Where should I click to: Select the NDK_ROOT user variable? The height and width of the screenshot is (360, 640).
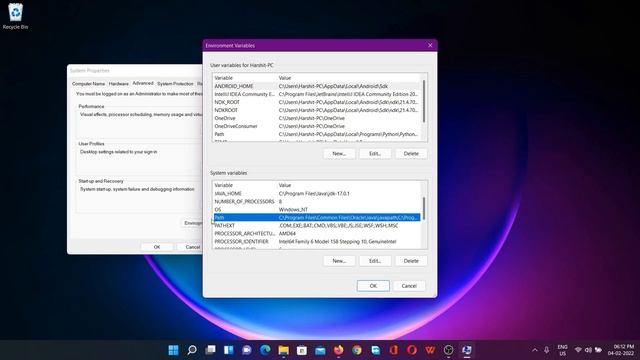coord(317,102)
